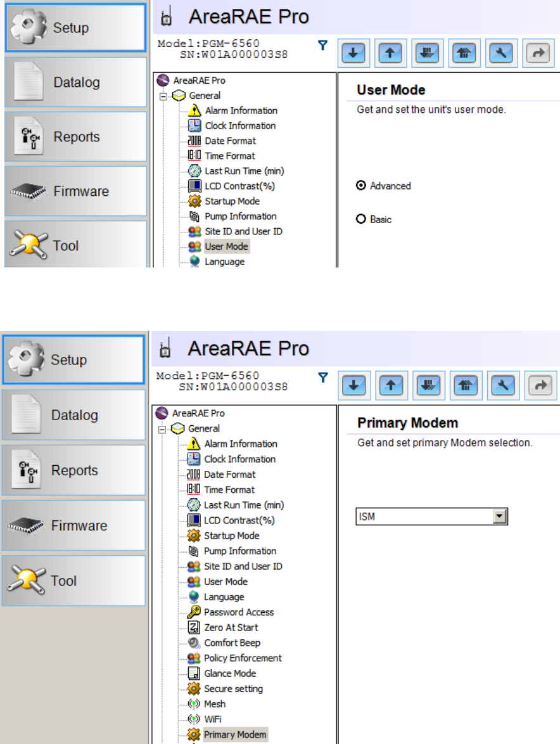560x744 pixels.
Task: Click the exit arrow icon in top window
Action: tap(538, 53)
